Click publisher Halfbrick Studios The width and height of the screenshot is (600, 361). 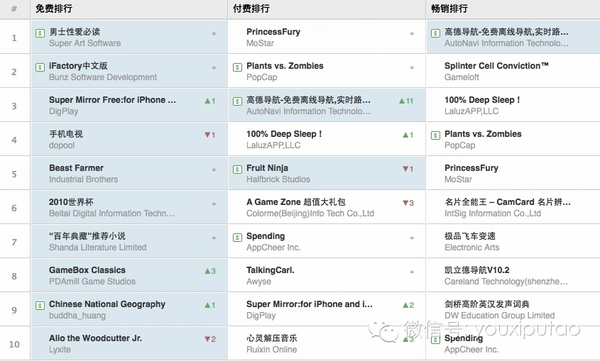(278, 180)
